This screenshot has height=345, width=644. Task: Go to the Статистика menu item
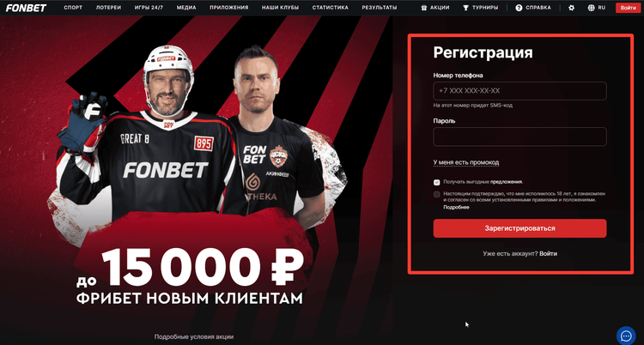pyautogui.click(x=331, y=8)
